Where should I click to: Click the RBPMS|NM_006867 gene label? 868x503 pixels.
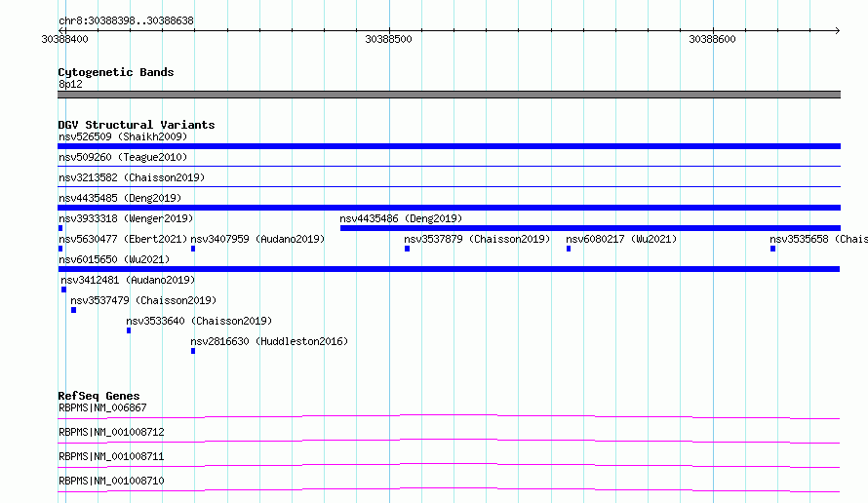click(x=102, y=407)
